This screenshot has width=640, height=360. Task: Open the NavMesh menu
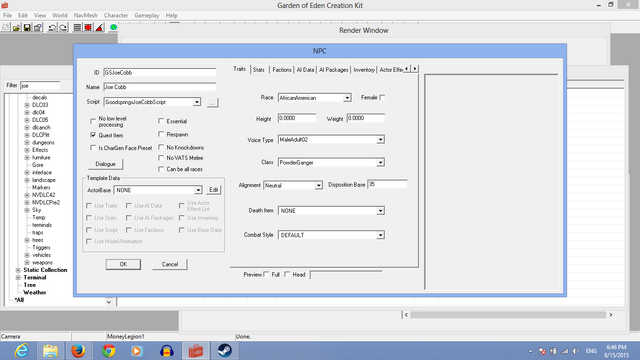tap(85, 15)
